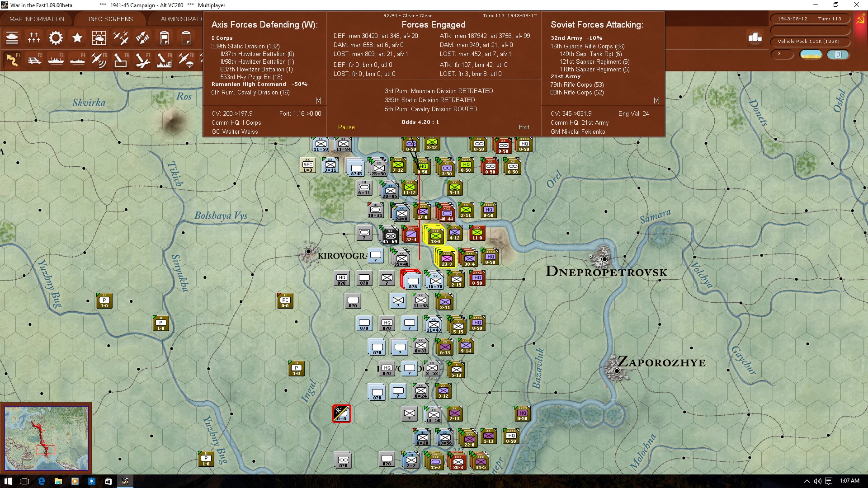Open the MAP INFORMATION tab
The width and height of the screenshot is (868, 488).
[x=37, y=19]
